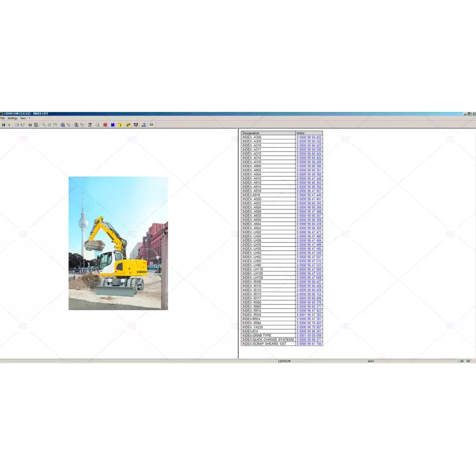Click the red grid toolbar icon

(x=105, y=125)
